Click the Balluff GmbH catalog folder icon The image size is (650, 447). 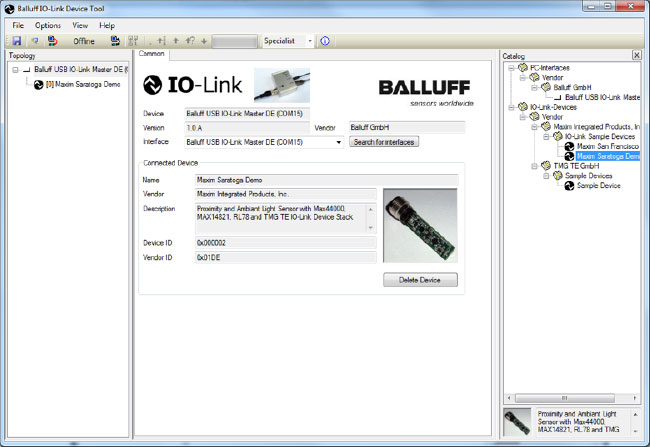pyautogui.click(x=546, y=87)
